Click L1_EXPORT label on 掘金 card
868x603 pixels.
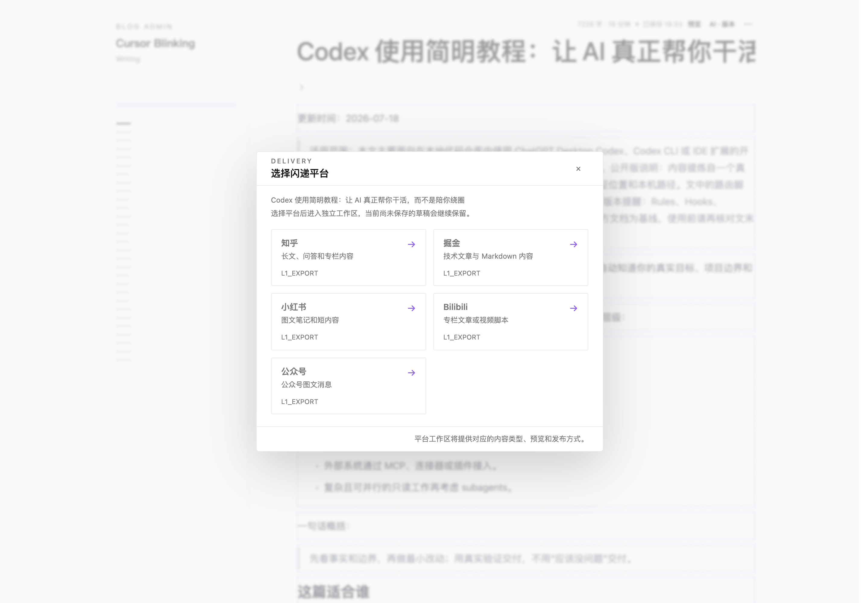coord(461,273)
